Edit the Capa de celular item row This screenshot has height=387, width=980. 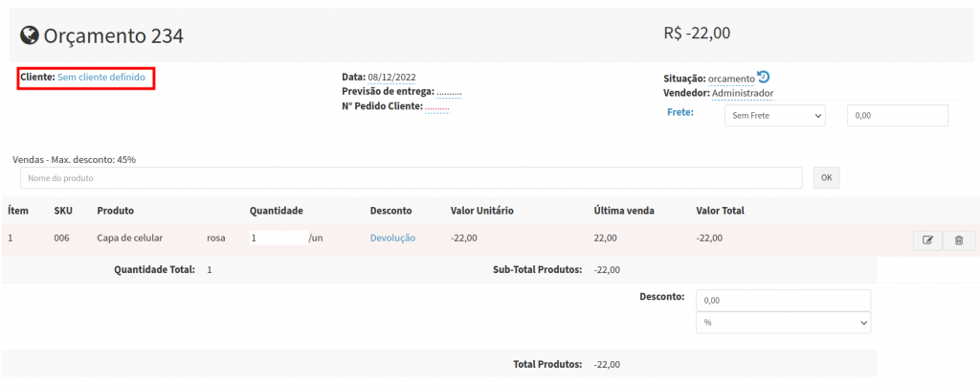(x=927, y=240)
